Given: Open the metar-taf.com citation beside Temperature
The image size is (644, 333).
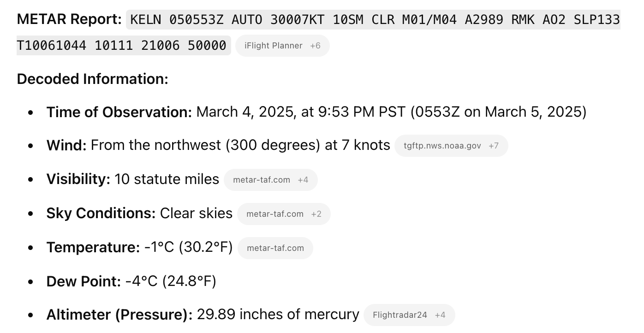Looking at the screenshot, I should click(x=275, y=248).
